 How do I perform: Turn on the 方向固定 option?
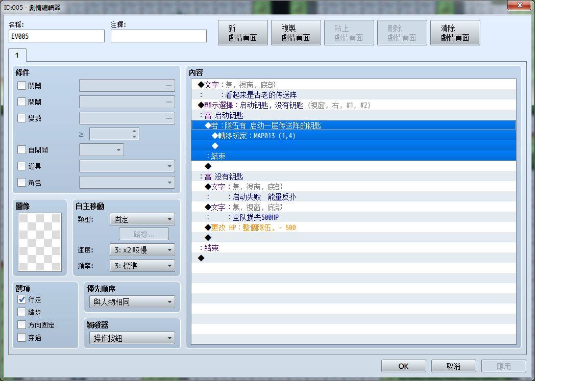[22, 325]
